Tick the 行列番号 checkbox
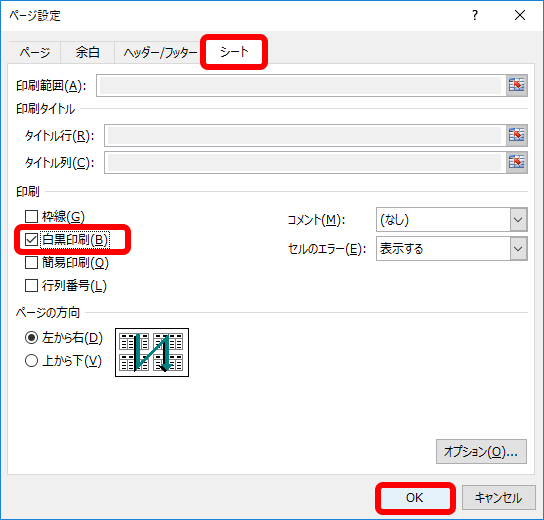544x520 pixels. (31, 286)
